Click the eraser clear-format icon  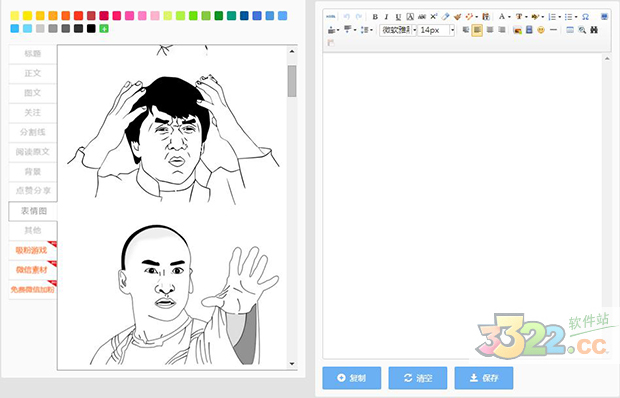pos(446,17)
